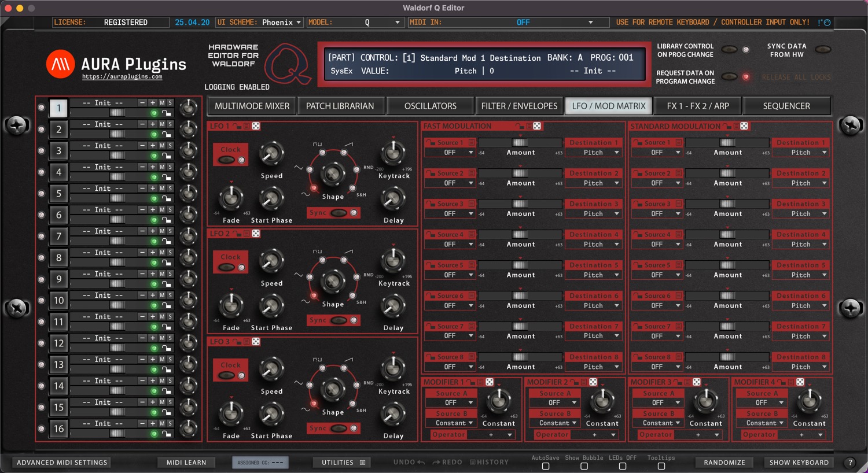Image resolution: width=868 pixels, height=473 pixels.
Task: Open the list icon for Standard Modulation Source 2
Action: [679, 173]
